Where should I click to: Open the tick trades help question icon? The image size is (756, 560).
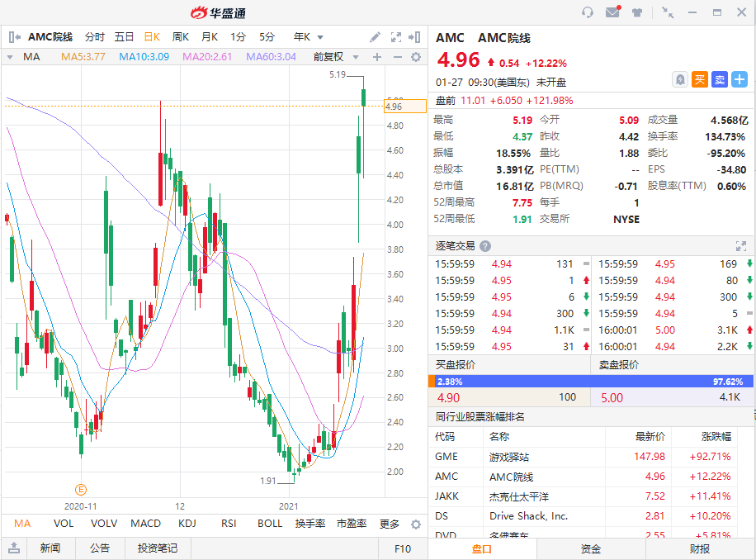point(485,246)
